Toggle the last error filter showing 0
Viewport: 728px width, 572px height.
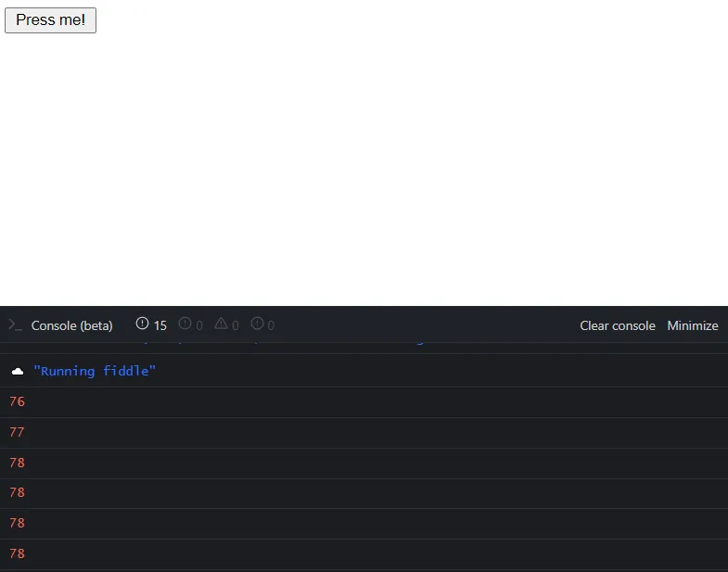click(262, 324)
